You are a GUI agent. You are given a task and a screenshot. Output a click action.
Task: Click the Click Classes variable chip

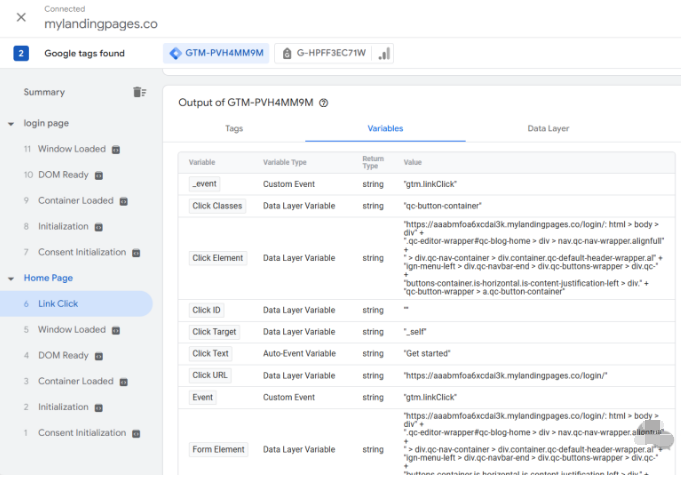[x=217, y=205]
